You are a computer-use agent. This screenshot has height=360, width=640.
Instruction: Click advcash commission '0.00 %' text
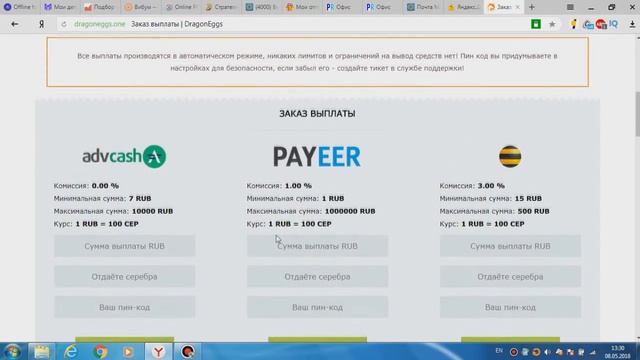(x=105, y=186)
